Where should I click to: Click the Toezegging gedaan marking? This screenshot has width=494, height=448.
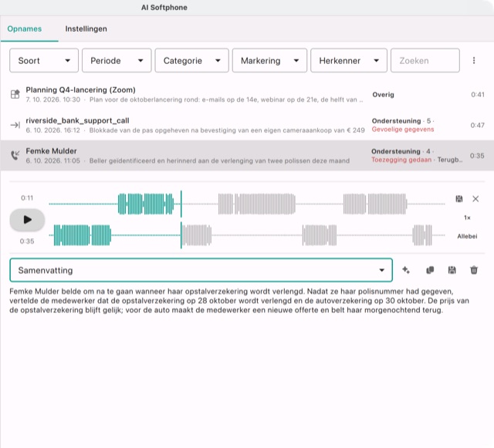click(401, 160)
